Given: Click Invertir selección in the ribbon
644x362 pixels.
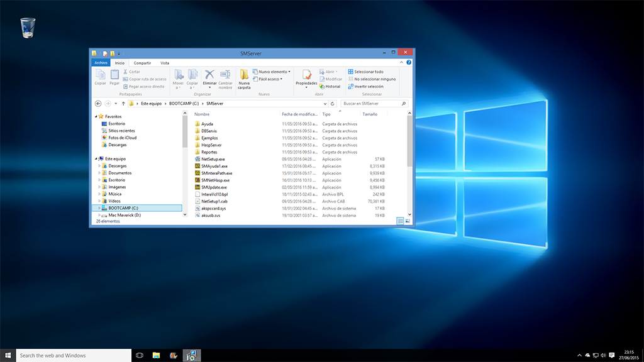Looking at the screenshot, I should click(x=369, y=87).
